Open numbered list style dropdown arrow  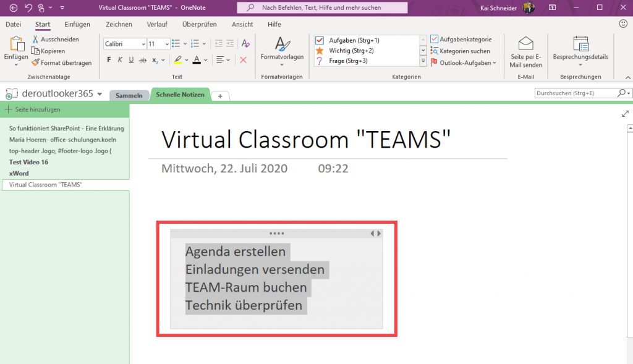[204, 44]
